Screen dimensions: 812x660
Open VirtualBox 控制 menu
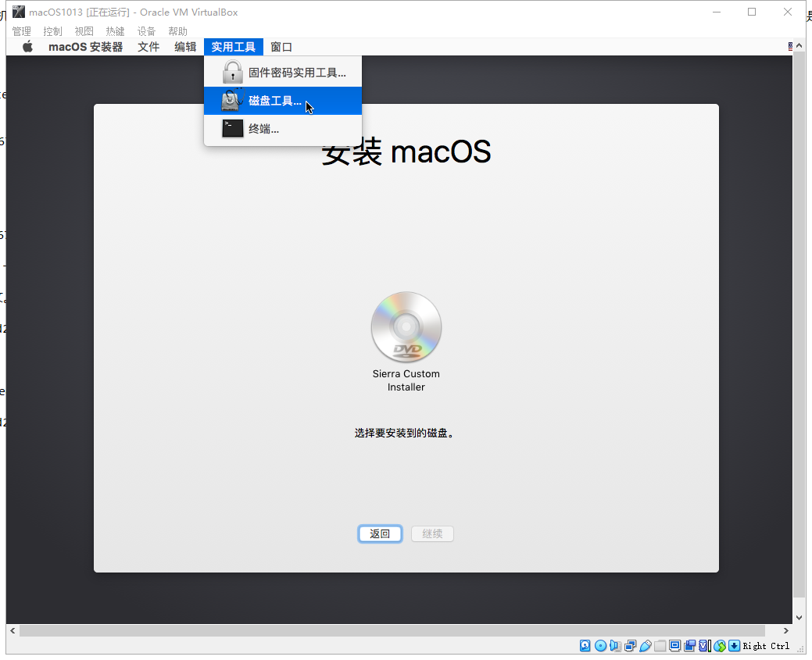click(52, 31)
